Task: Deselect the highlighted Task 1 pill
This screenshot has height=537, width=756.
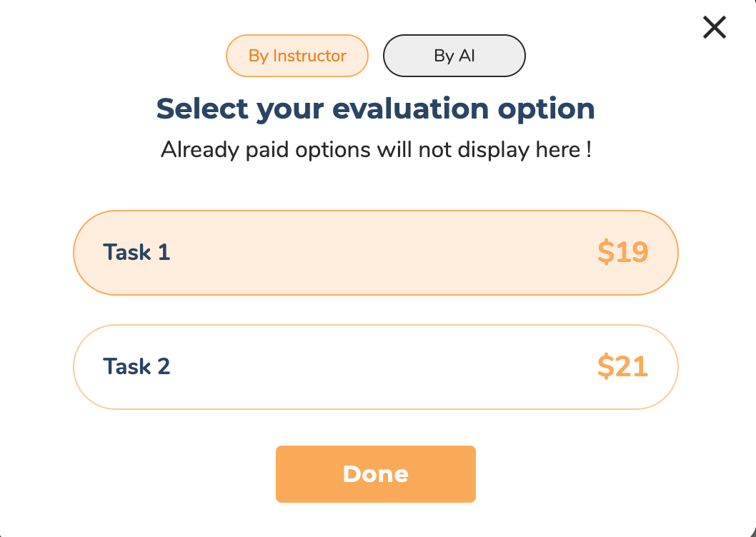Action: 375,252
